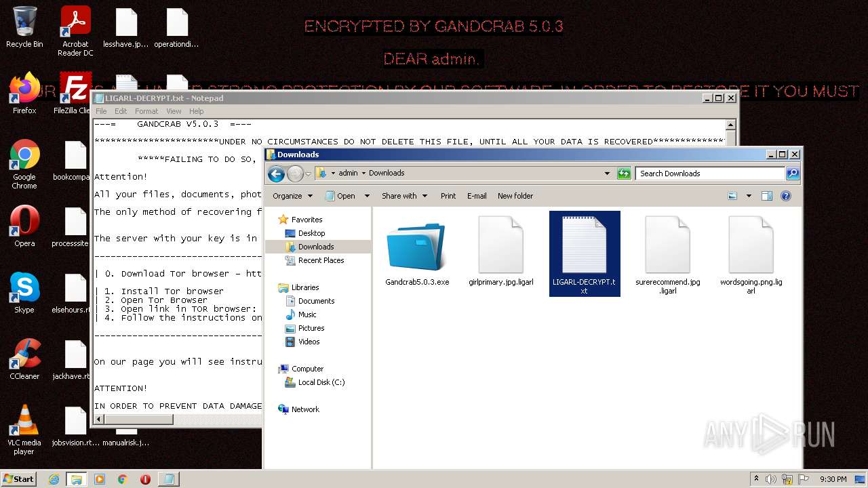Screen dimensions: 868x488
Task: Expand the Open button dropdown arrow
Action: point(367,196)
